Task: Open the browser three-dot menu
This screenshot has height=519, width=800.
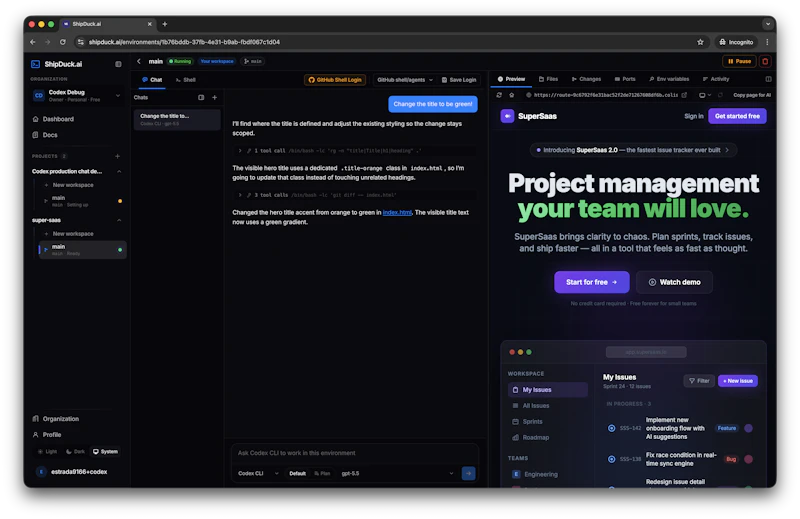Action: pos(767,42)
